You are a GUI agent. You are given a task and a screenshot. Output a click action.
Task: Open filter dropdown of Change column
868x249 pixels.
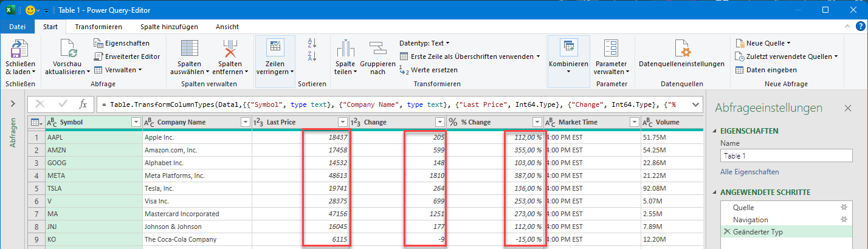click(440, 123)
